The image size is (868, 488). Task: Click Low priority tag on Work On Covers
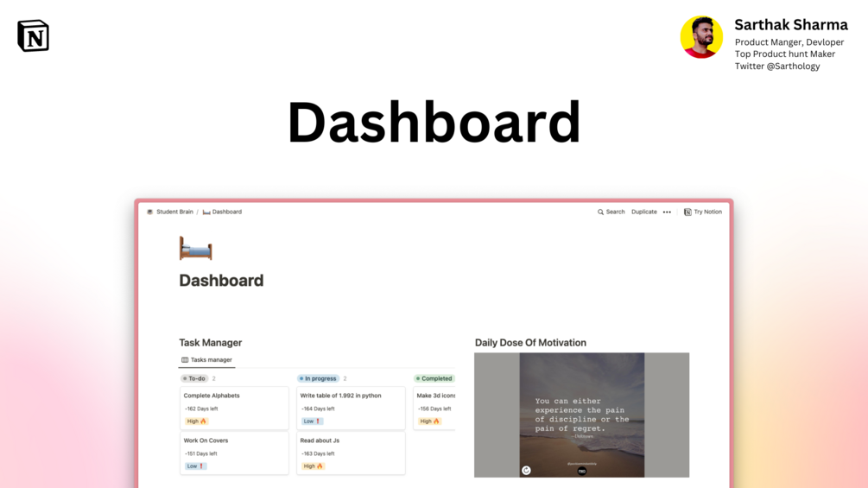pos(195,466)
